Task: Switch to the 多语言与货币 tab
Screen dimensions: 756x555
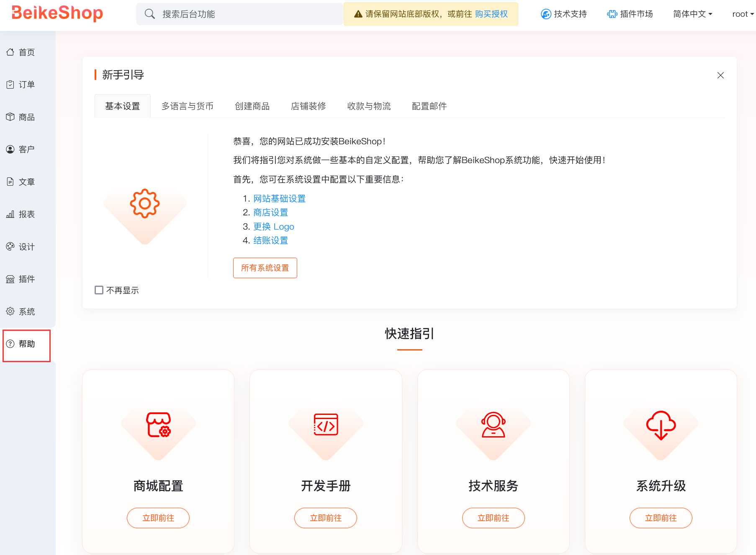Action: coord(188,106)
